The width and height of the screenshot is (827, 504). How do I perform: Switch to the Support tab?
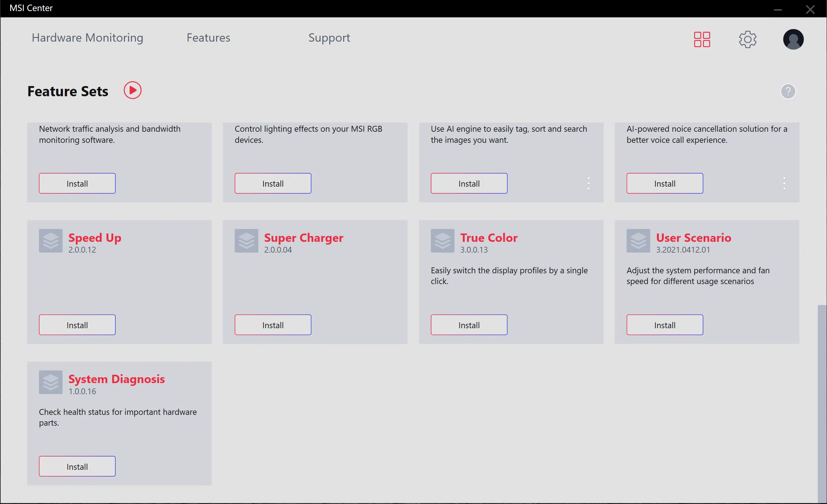(329, 38)
